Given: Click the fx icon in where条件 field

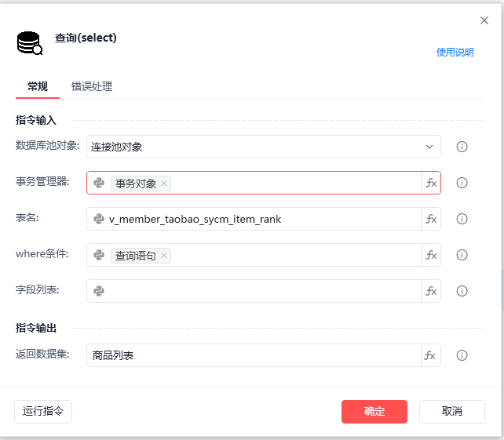Looking at the screenshot, I should (x=431, y=255).
